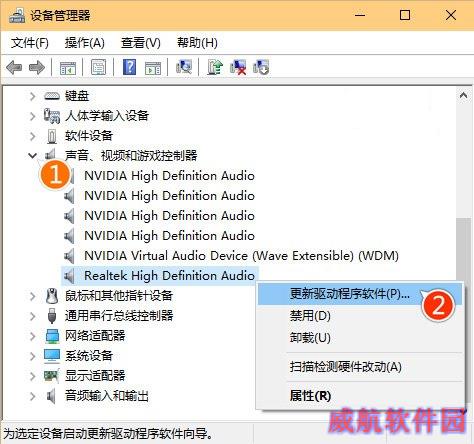This screenshot has height=444, width=474.
Task: Select NVIDIA Virtual Audio Device (Wave Extensible) (WDM)
Action: pyautogui.click(x=241, y=256)
